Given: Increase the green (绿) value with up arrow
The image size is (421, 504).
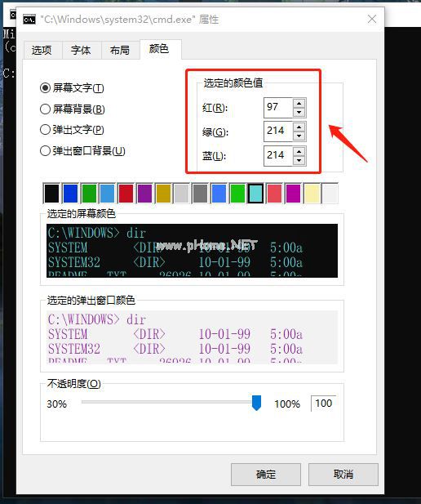Looking at the screenshot, I should [x=299, y=127].
